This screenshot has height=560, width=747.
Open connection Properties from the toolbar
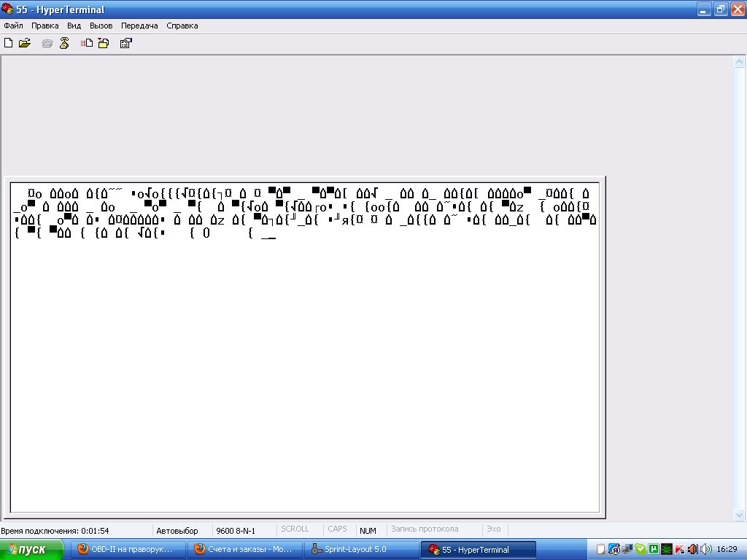click(125, 43)
